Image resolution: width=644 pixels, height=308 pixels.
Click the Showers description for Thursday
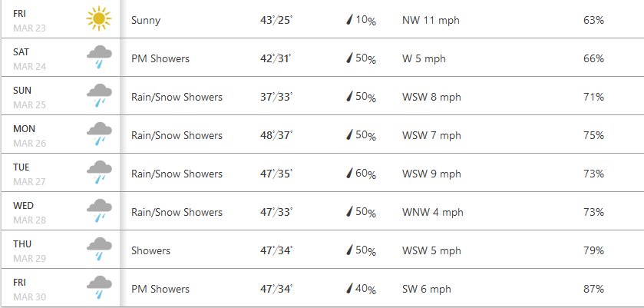150,250
